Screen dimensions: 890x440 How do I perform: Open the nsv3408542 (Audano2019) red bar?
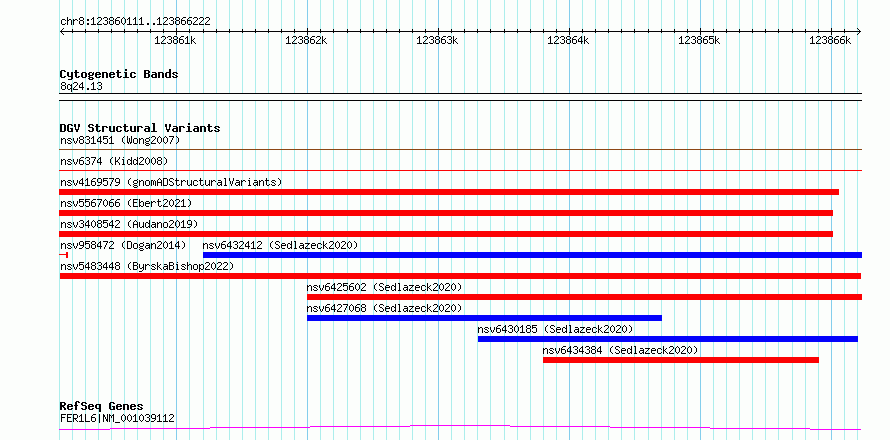446,234
